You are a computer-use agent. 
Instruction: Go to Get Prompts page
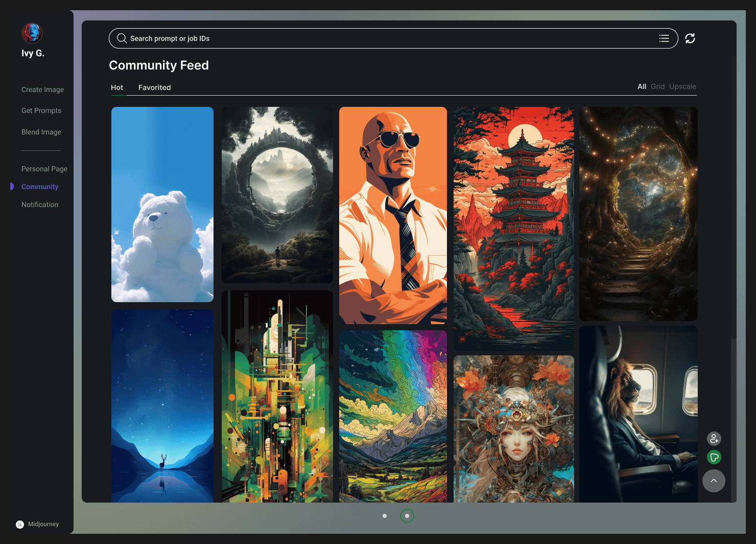click(41, 110)
